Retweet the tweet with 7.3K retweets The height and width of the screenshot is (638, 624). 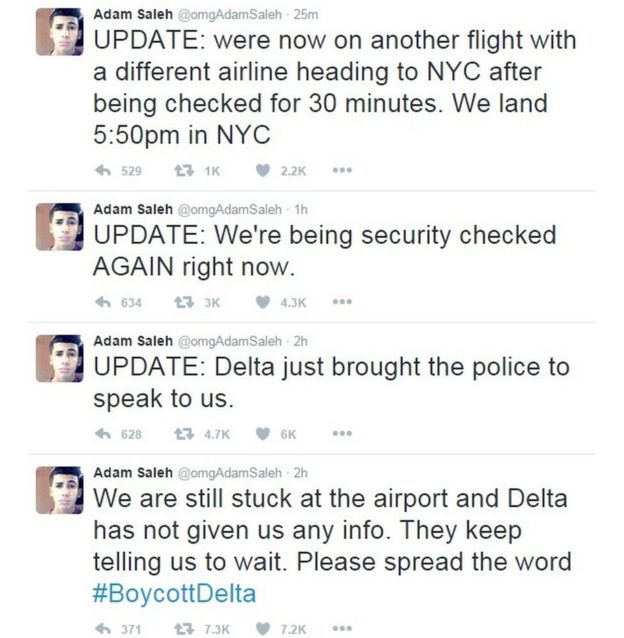(x=181, y=627)
